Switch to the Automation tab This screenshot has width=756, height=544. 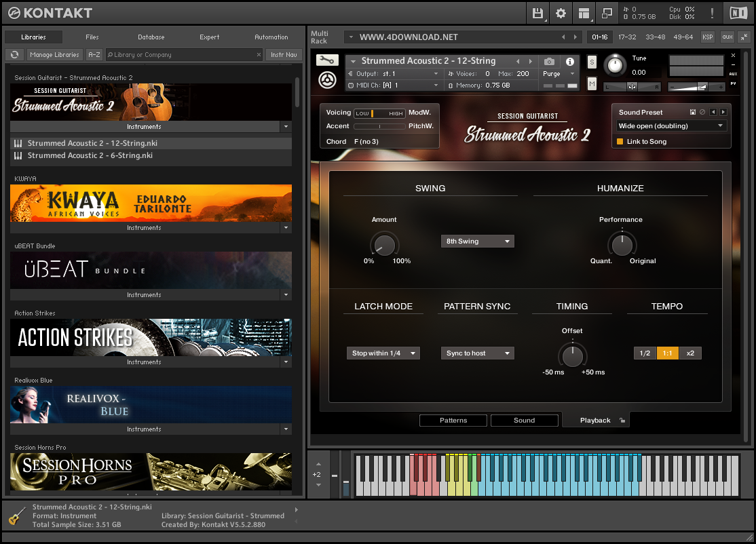(271, 37)
